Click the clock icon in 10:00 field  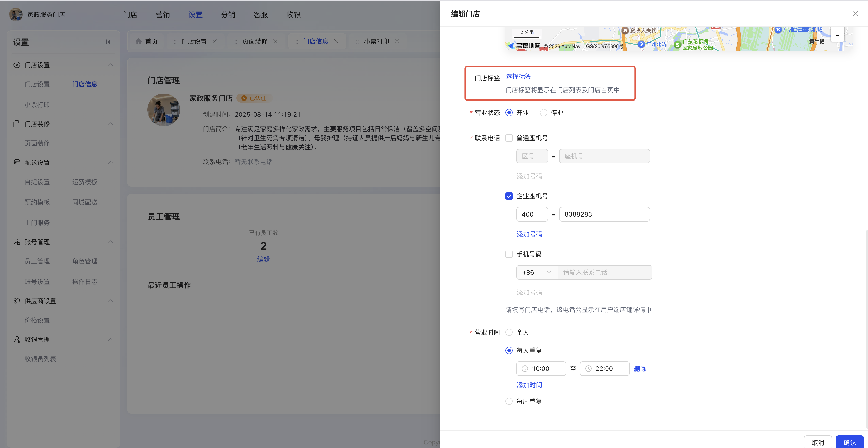525,368
